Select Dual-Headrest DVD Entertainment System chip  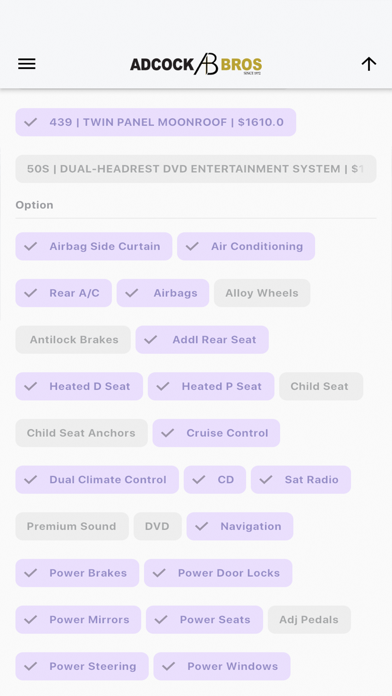point(196,169)
